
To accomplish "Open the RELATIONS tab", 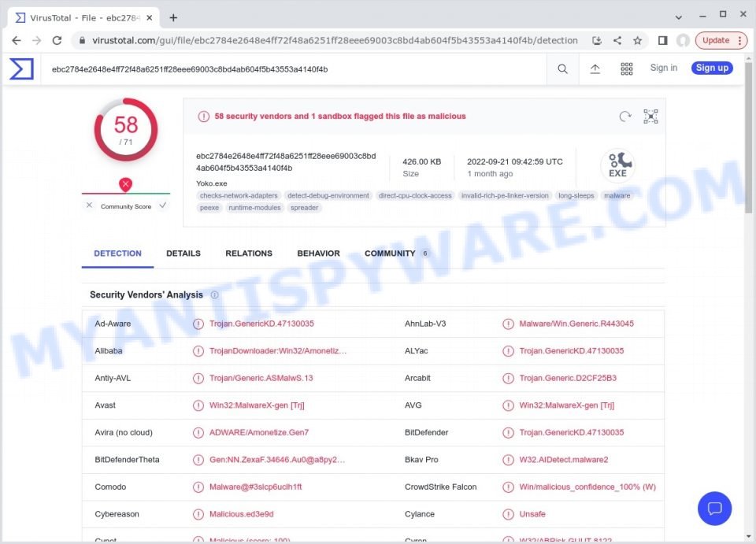I will 249,253.
